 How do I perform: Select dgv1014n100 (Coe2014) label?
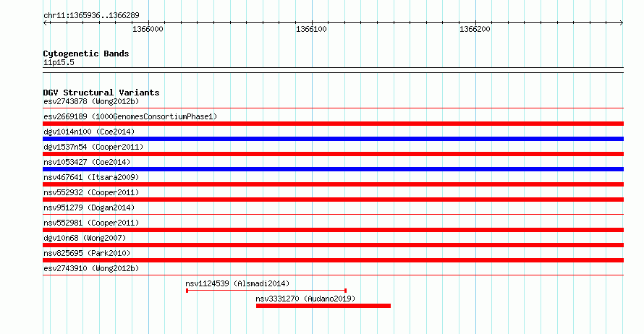click(x=89, y=132)
